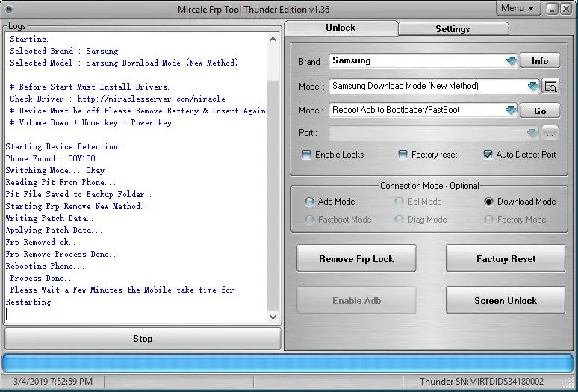Click log line 'Pit File Saved to Backup Folder..'

coord(78,195)
